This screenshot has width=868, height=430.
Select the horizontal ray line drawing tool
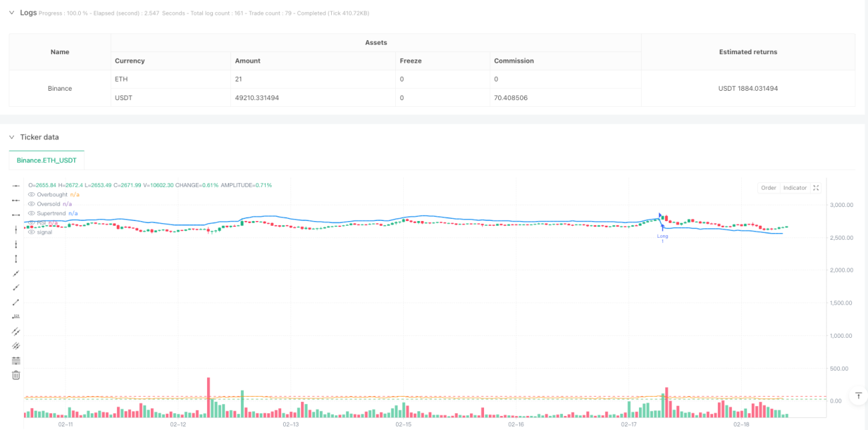click(x=16, y=200)
